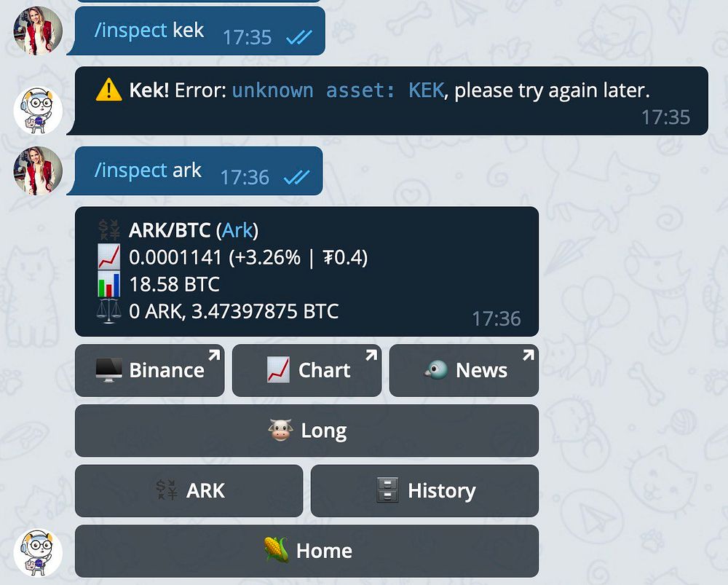This screenshot has height=585, width=728.
Task: Click the user avatar beside /inspect ark
Action: (38, 170)
